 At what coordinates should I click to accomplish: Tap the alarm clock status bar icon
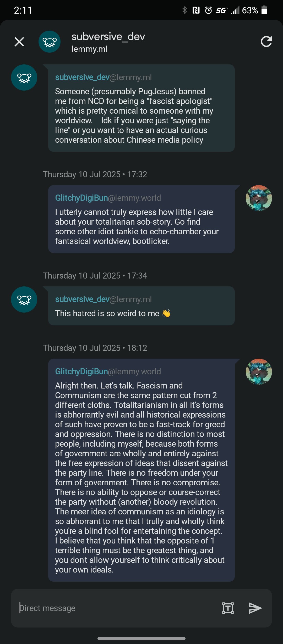208,10
